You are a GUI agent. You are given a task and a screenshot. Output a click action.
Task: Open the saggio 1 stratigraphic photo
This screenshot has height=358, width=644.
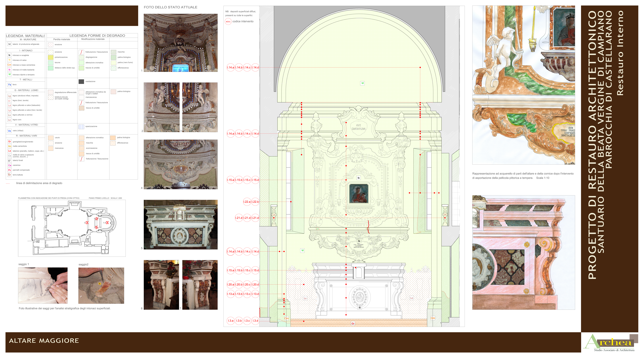pos(43,286)
